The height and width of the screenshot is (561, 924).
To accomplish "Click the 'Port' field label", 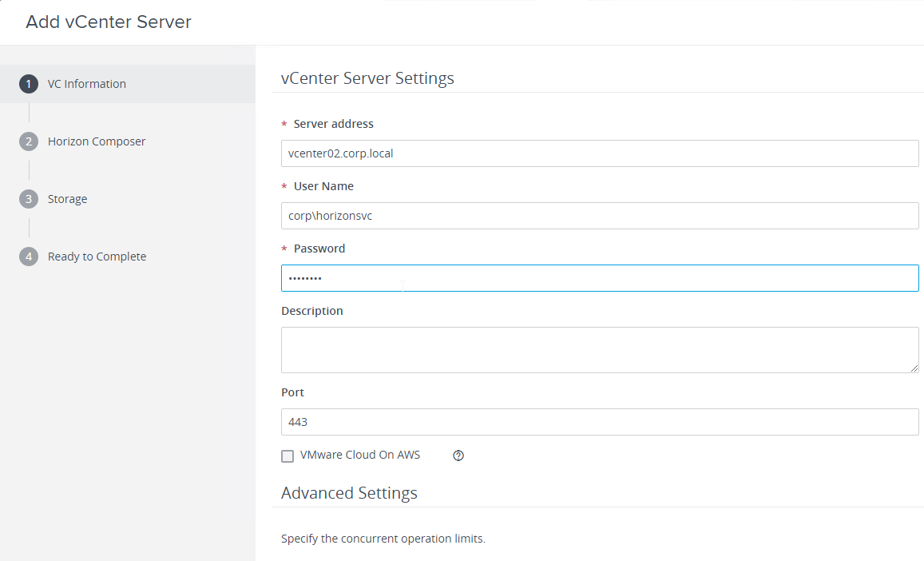I will pos(292,392).
